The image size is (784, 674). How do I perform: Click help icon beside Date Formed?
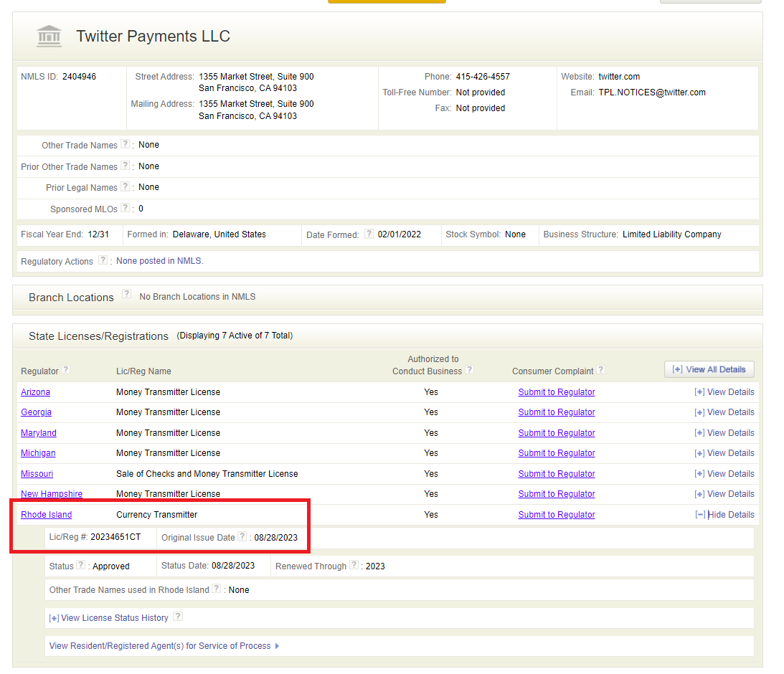[x=369, y=234]
